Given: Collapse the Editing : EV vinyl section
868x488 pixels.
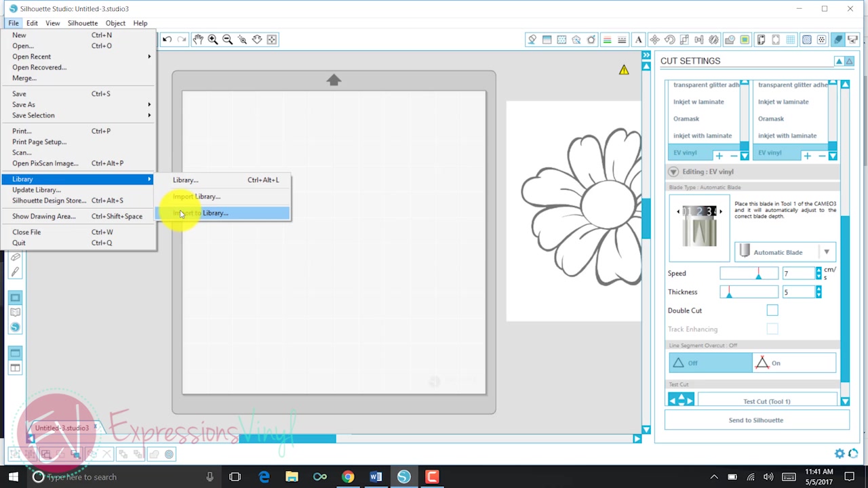Looking at the screenshot, I should [x=673, y=171].
